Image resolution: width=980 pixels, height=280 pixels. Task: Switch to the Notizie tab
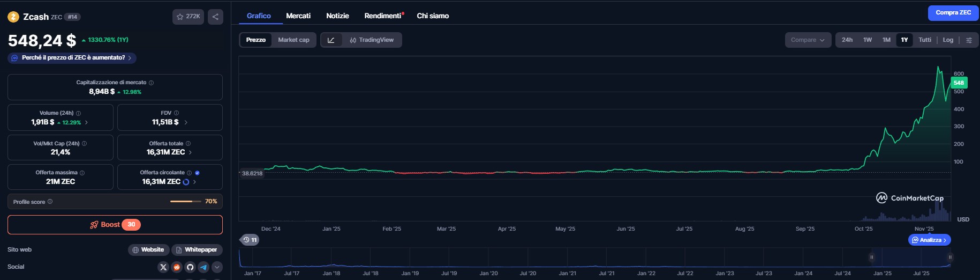click(337, 16)
